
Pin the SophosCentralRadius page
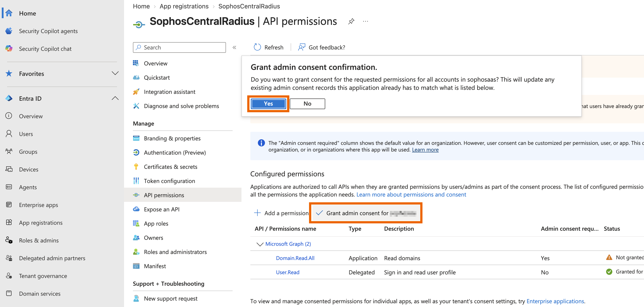point(351,21)
